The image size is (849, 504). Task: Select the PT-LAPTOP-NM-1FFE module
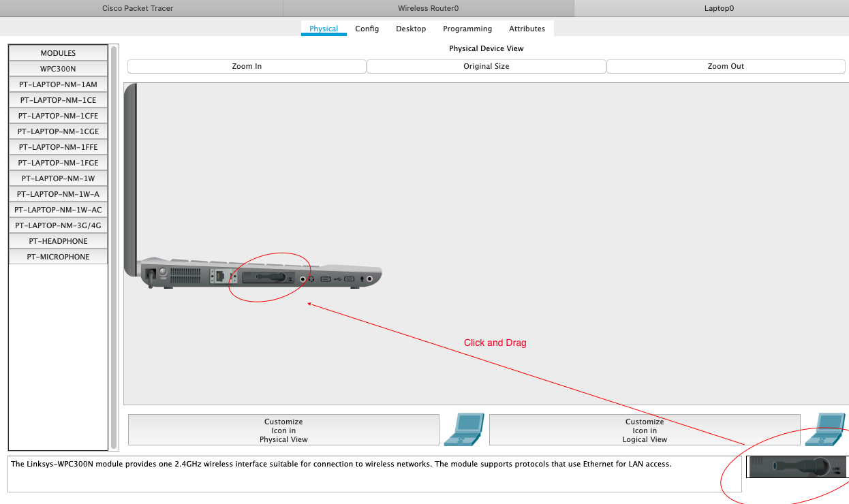(58, 147)
